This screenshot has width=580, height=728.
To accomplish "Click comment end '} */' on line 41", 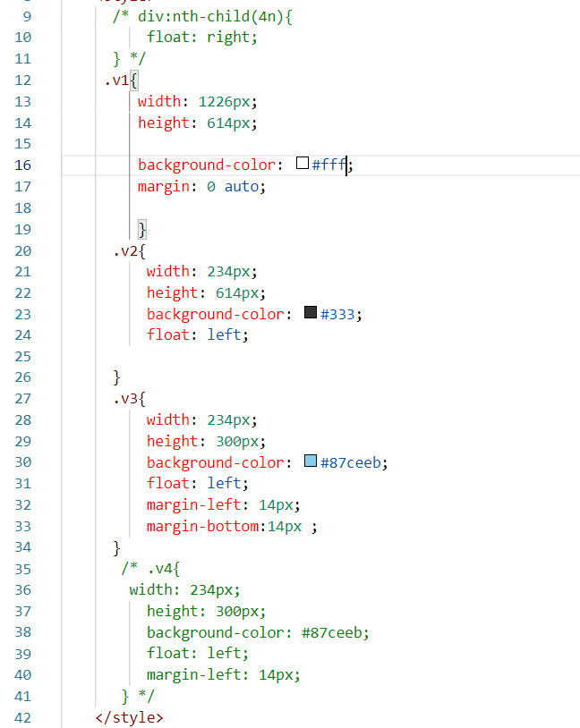I will pyautogui.click(x=138, y=697).
